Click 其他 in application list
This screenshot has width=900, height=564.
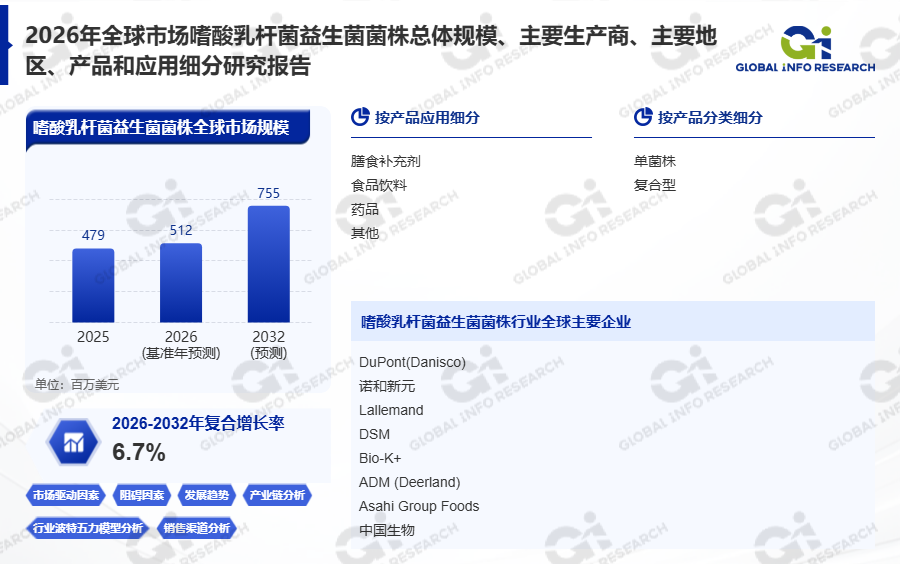(365, 234)
